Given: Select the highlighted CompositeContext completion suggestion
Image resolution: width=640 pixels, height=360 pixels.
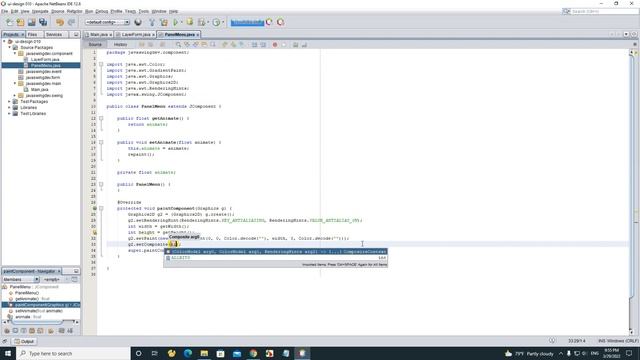Looking at the screenshot, I should pos(276,251).
